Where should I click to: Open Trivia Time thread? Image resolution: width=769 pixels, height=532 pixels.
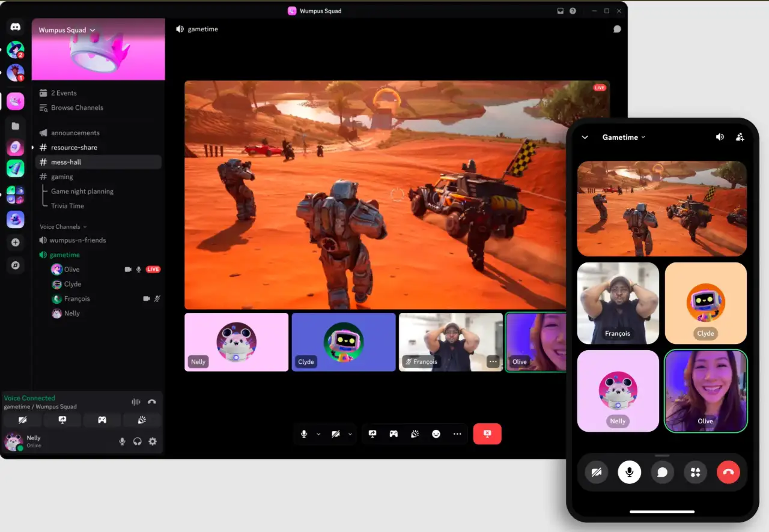point(67,206)
